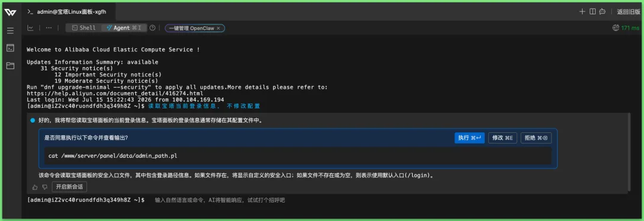Click '19 Moderate Security notice(s)' line

[x=106, y=81]
